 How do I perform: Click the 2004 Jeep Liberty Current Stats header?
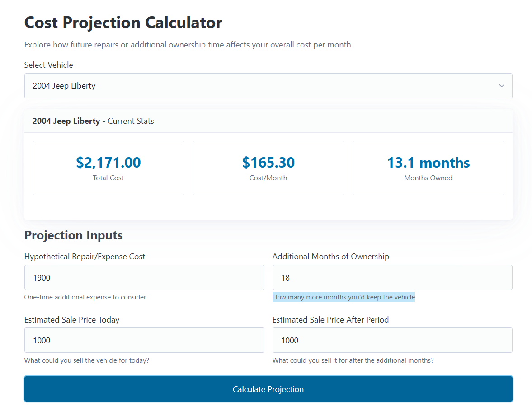93,121
